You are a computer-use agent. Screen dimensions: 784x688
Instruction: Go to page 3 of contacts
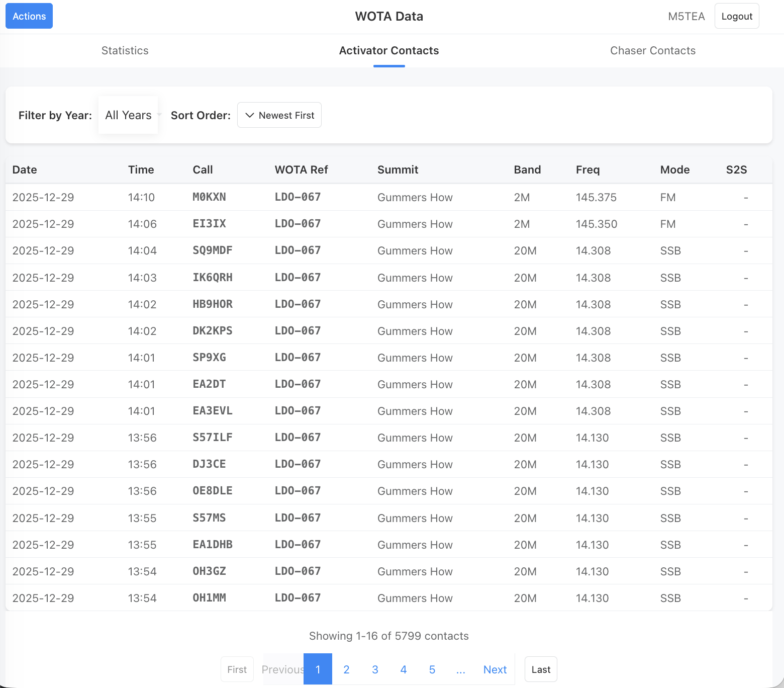tap(375, 669)
